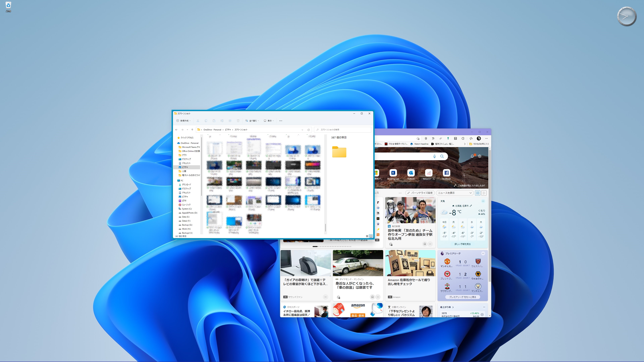Viewport: 644px width, 362px height.
Task: Click the Explorer file list vertical scrollbar
Action: coord(326,228)
